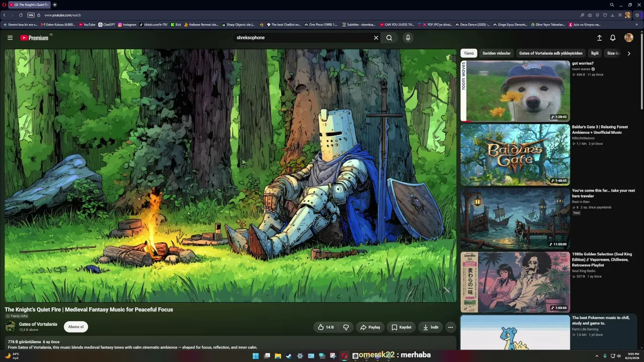
Task: Open YouTube notifications bell
Action: click(613, 38)
